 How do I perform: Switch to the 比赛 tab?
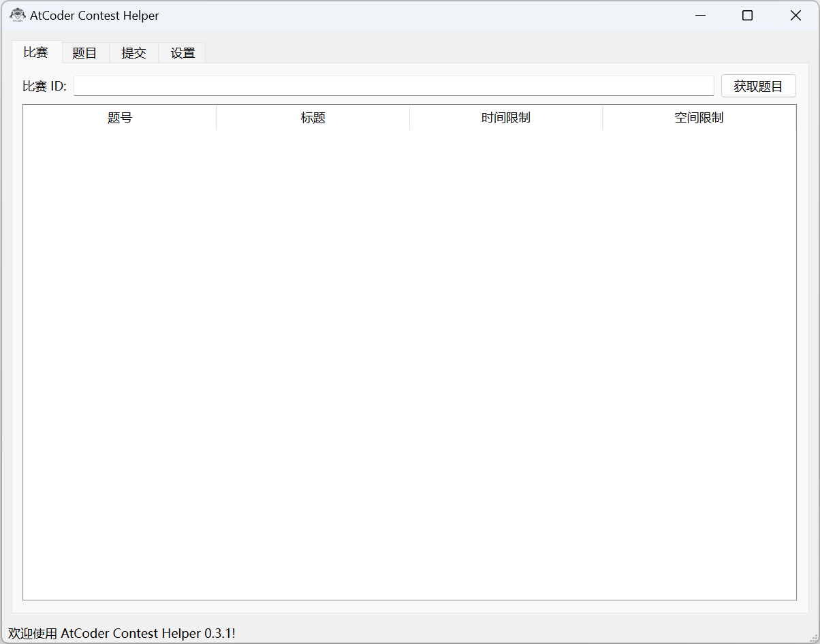pos(36,52)
